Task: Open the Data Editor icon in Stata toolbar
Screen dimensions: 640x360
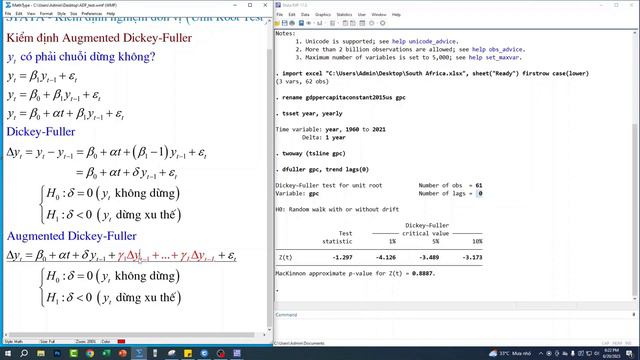Action: pos(345,23)
